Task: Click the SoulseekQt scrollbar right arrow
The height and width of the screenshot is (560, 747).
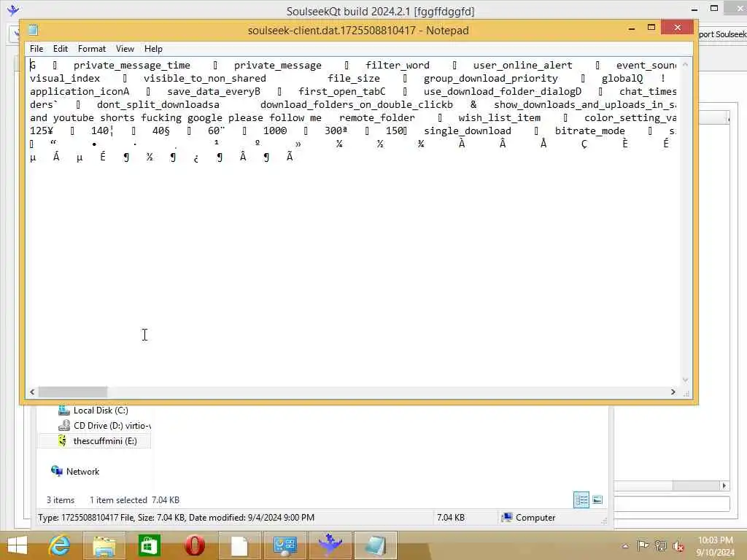Action: pos(724,486)
